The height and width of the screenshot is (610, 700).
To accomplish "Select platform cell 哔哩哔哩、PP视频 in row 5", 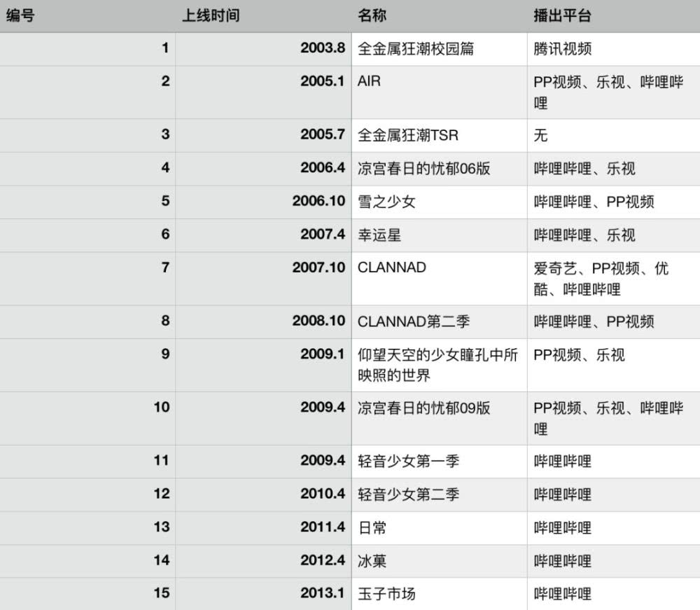I will click(x=613, y=202).
